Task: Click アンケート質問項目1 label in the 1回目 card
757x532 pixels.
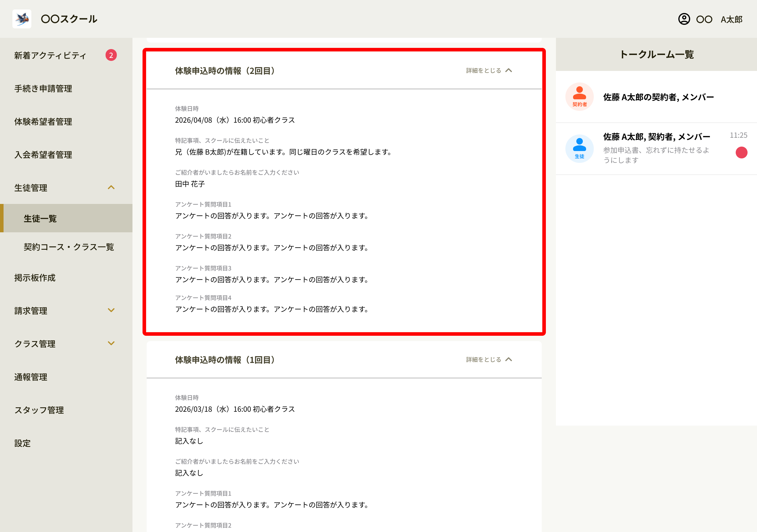Action: (203, 494)
